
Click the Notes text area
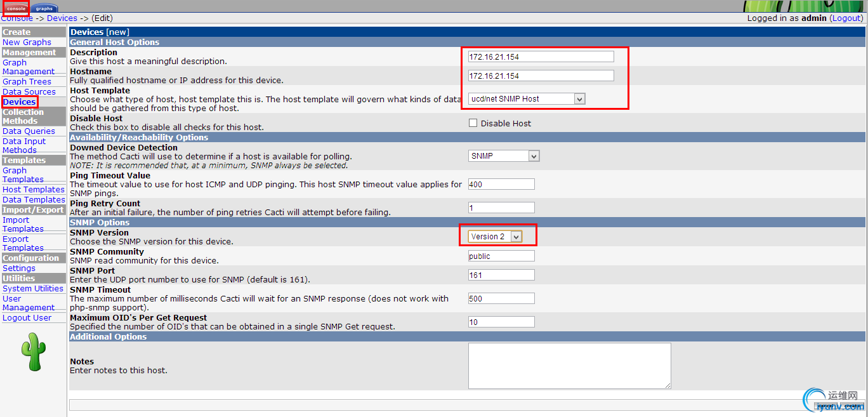570,366
